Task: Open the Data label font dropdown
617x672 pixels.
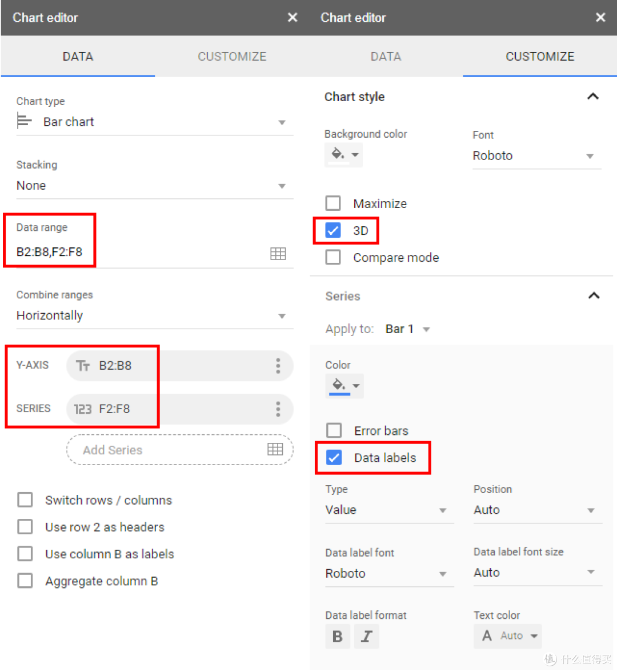Action: pyautogui.click(x=389, y=574)
